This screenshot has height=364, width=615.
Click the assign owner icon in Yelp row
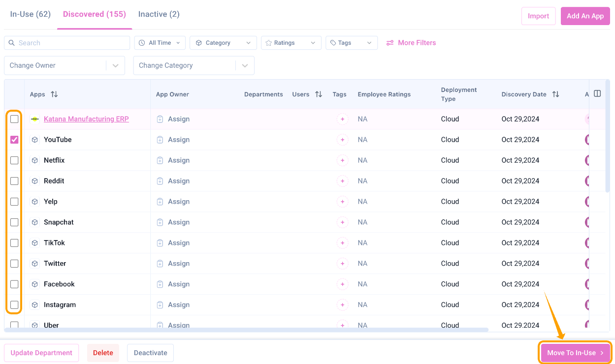coord(160,202)
